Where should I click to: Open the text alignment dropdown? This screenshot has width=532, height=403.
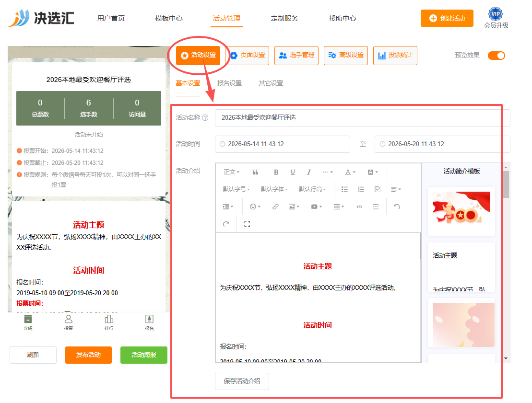pyautogui.click(x=396, y=189)
